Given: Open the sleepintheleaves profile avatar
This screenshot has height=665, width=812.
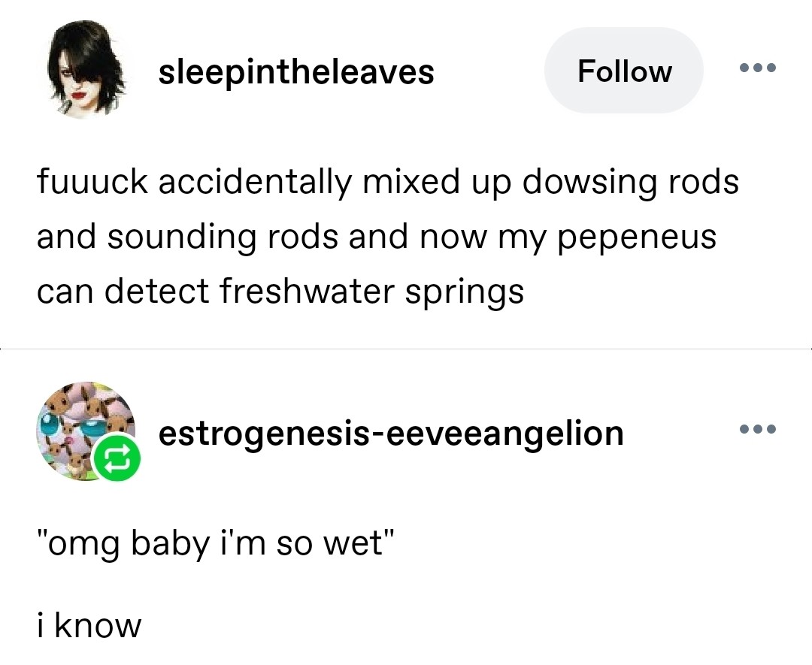Looking at the screenshot, I should click(x=86, y=71).
